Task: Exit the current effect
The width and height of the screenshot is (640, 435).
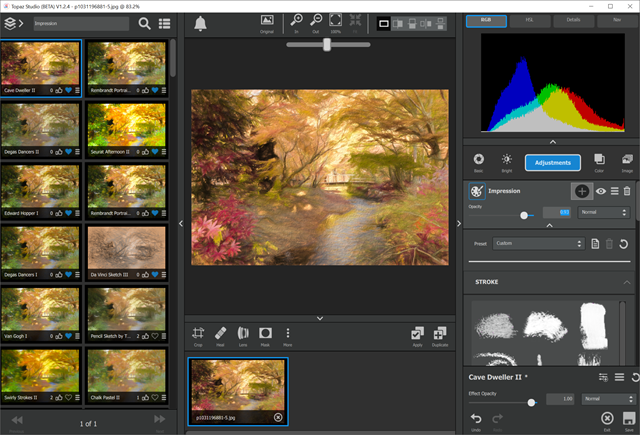Action: coord(607,421)
